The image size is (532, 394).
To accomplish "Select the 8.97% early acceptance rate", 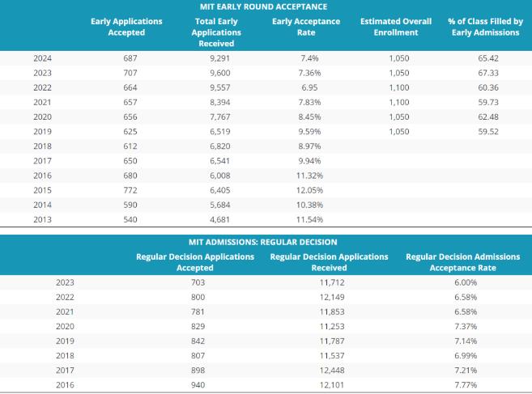I will click(x=309, y=146).
